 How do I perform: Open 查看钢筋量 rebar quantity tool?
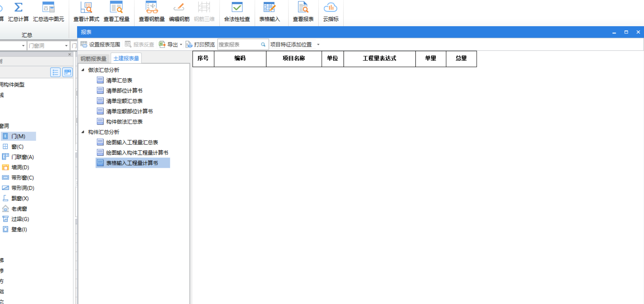point(151,12)
